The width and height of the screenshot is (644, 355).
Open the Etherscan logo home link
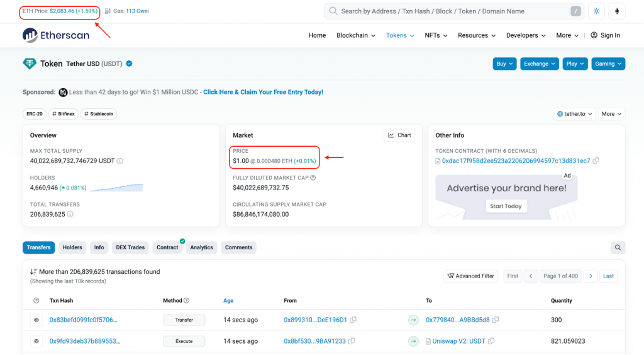[x=56, y=35]
